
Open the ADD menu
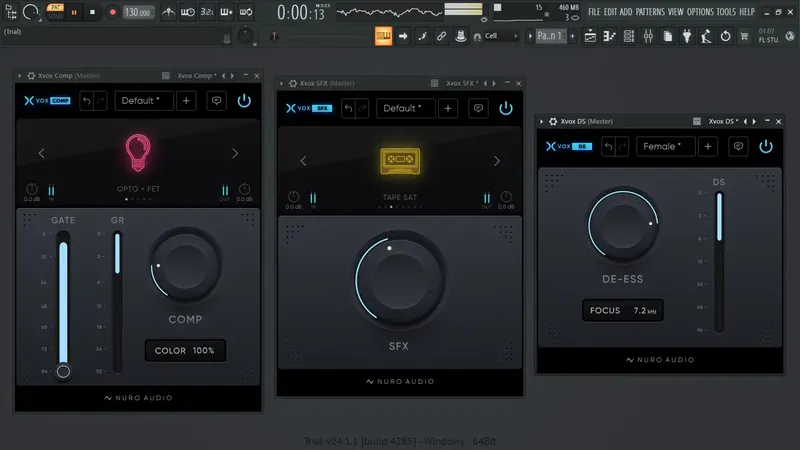pos(626,12)
